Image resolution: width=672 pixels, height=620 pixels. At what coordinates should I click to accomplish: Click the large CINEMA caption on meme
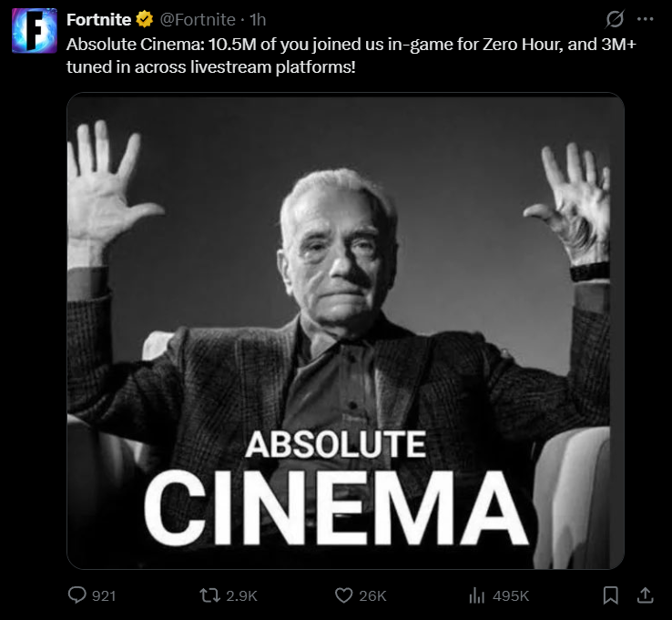[337, 507]
